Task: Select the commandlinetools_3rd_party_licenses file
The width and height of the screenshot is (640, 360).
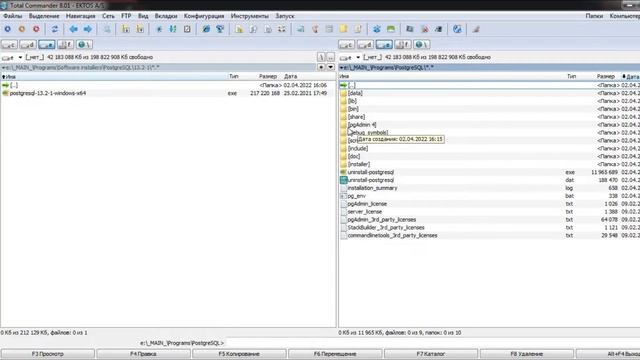Action: (392, 236)
